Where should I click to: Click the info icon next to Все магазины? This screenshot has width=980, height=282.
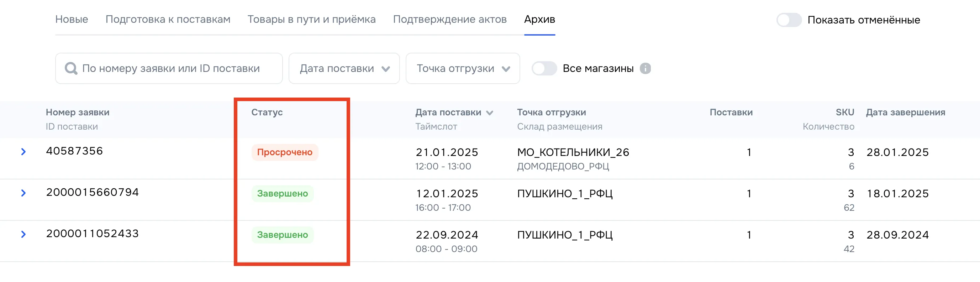point(646,68)
